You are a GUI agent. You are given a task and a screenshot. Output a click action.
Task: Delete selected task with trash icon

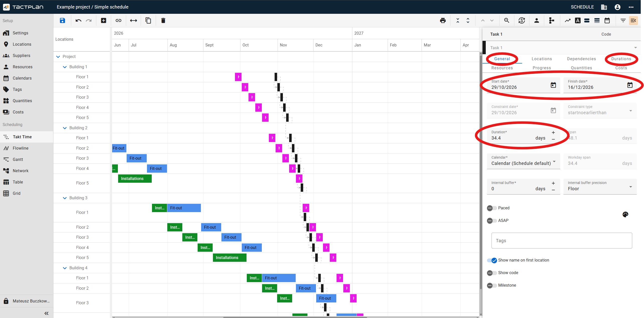(163, 21)
